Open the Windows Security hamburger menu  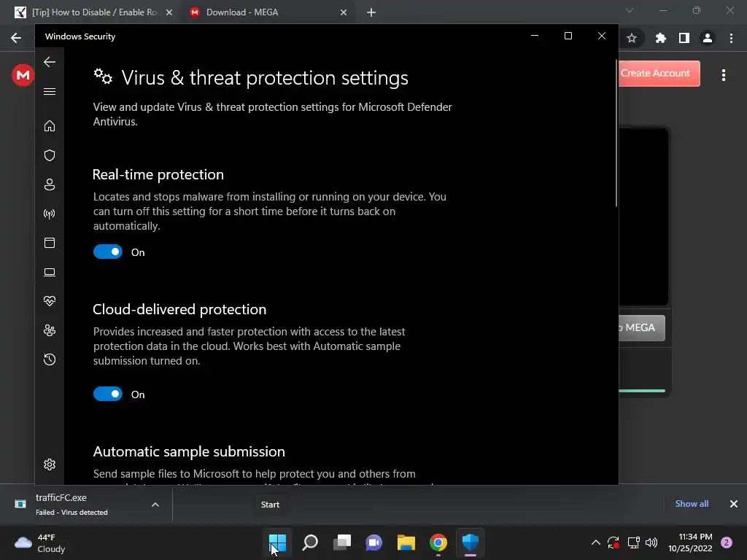coord(50,91)
